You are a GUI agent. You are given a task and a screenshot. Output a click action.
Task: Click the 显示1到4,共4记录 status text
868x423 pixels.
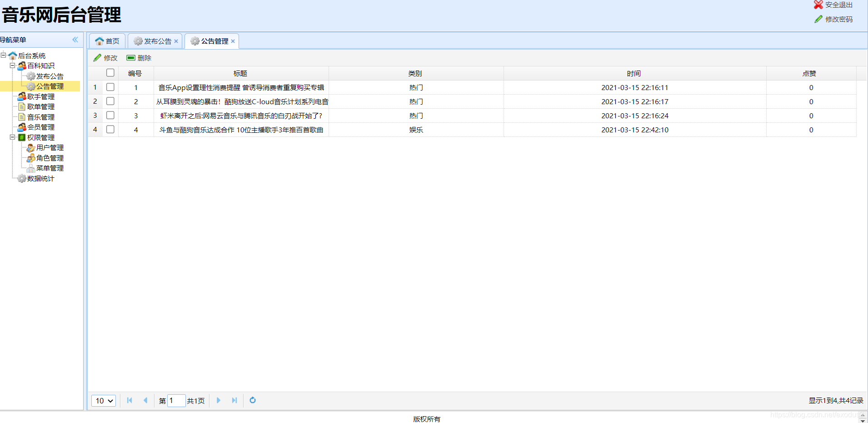coord(836,401)
